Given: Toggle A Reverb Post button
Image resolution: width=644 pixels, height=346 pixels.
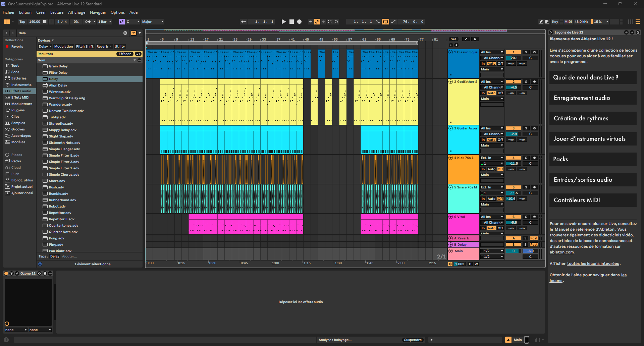Looking at the screenshot, I should 534,238.
